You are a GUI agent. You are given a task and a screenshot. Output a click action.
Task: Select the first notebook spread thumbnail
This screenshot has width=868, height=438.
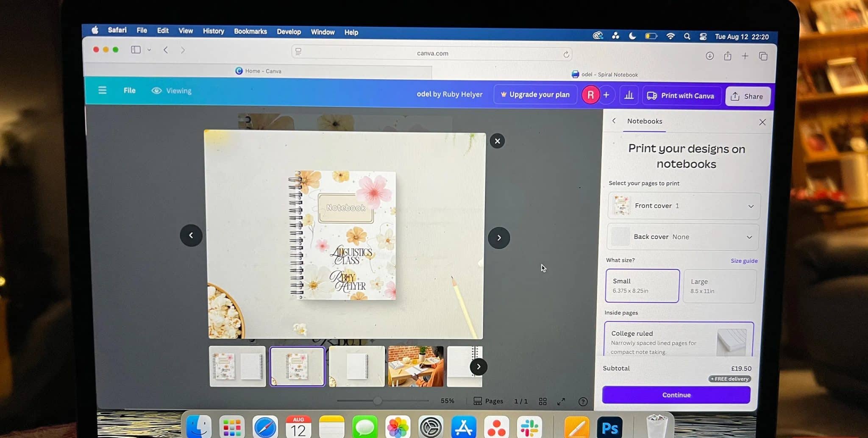pos(237,366)
